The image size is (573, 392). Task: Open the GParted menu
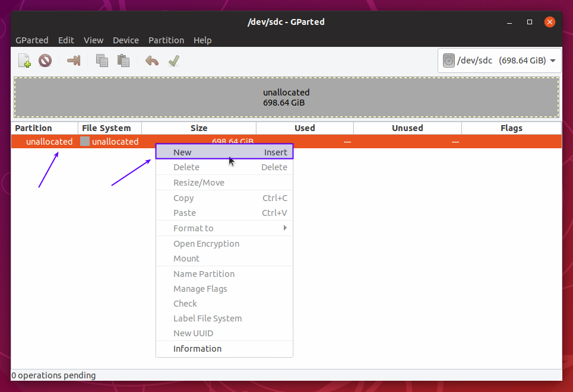tap(31, 40)
